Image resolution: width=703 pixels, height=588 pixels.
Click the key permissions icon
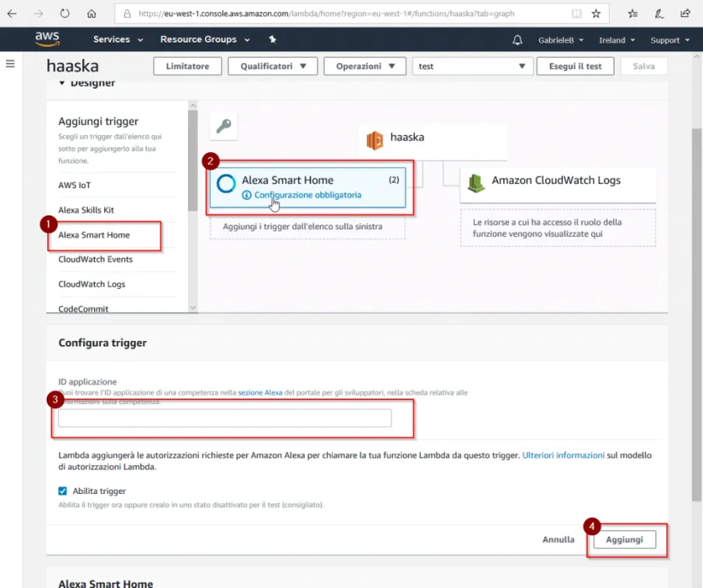[x=224, y=126]
